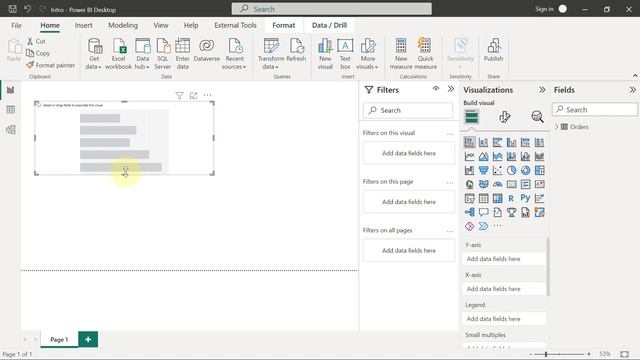The width and height of the screenshot is (640, 360).
Task: Switch to Data view in left sidebar
Action: (11, 109)
